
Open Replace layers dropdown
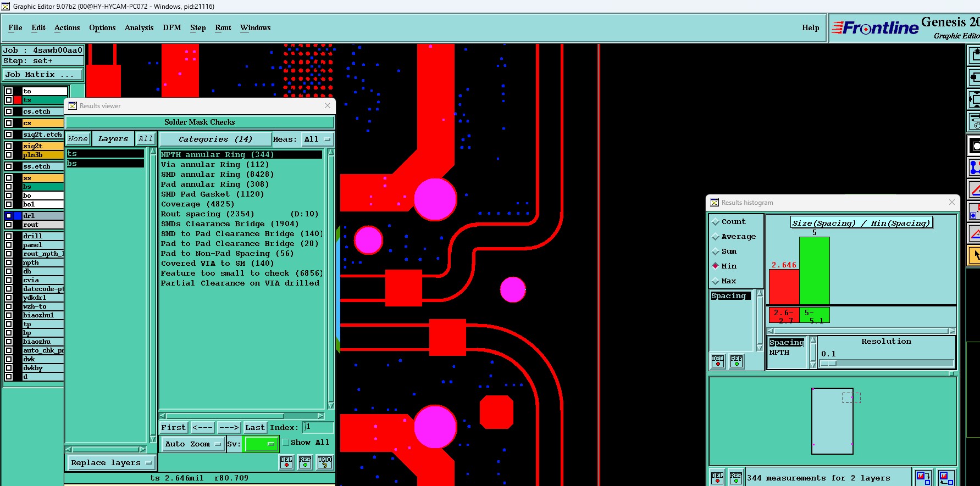tap(110, 463)
